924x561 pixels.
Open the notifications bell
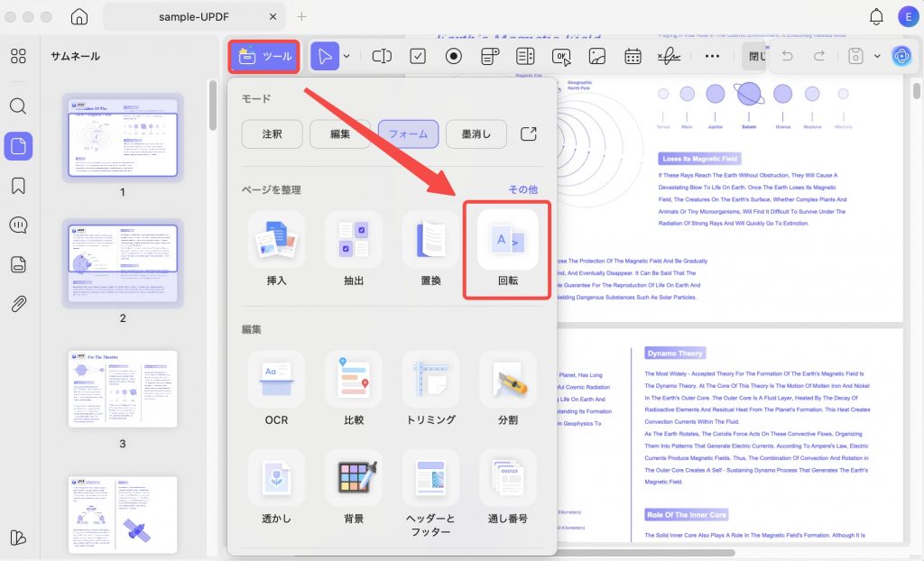876,17
